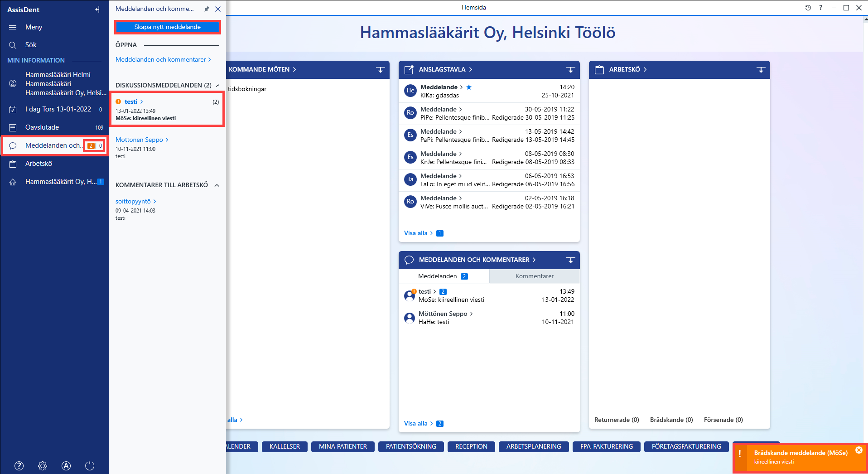The width and height of the screenshot is (868, 474).
Task: Select the Meddelanden tab
Action: tap(444, 276)
